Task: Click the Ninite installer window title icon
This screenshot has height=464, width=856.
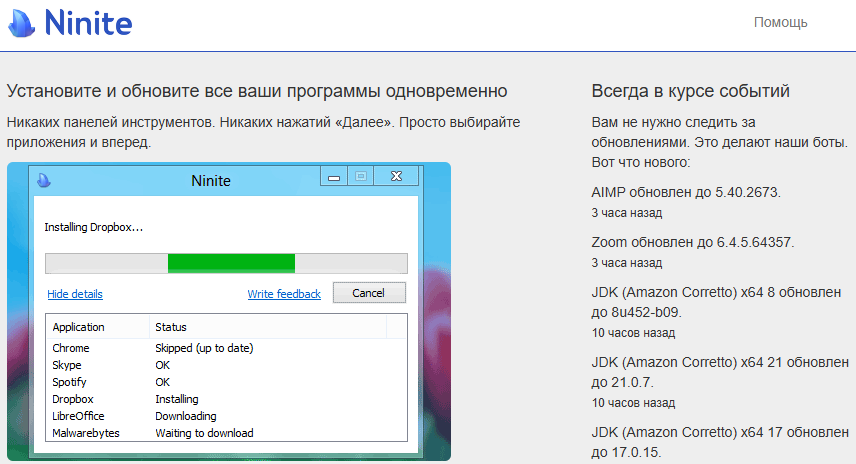Action: (44, 180)
